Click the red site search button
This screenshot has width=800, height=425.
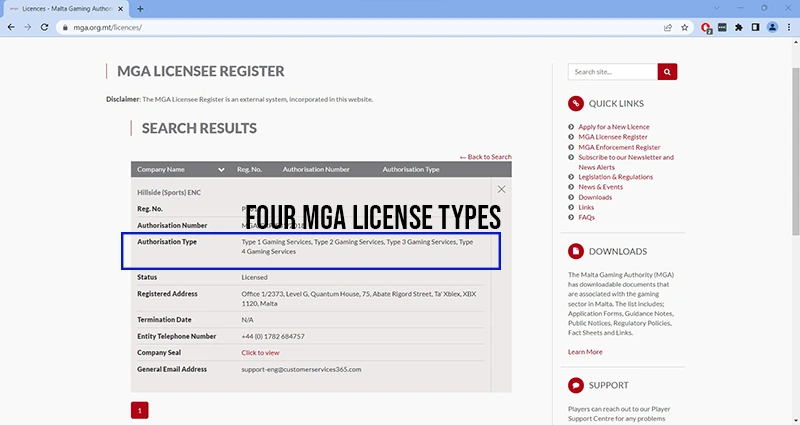pyautogui.click(x=667, y=72)
